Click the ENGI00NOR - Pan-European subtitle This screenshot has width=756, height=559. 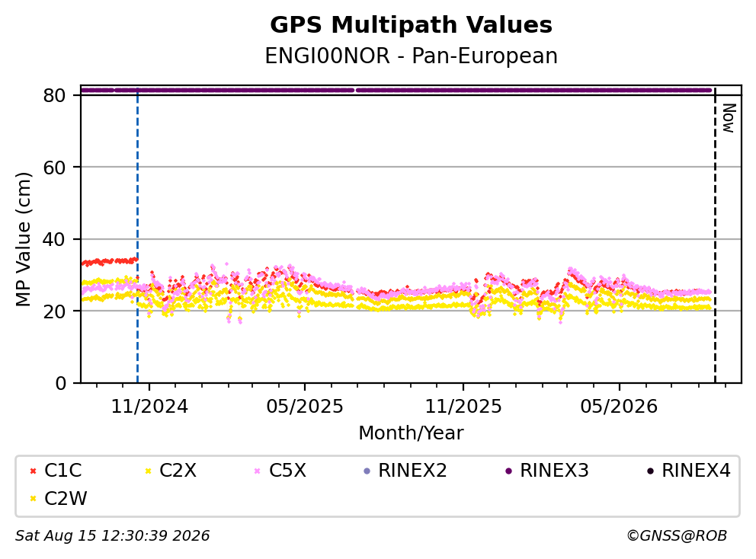[412, 56]
